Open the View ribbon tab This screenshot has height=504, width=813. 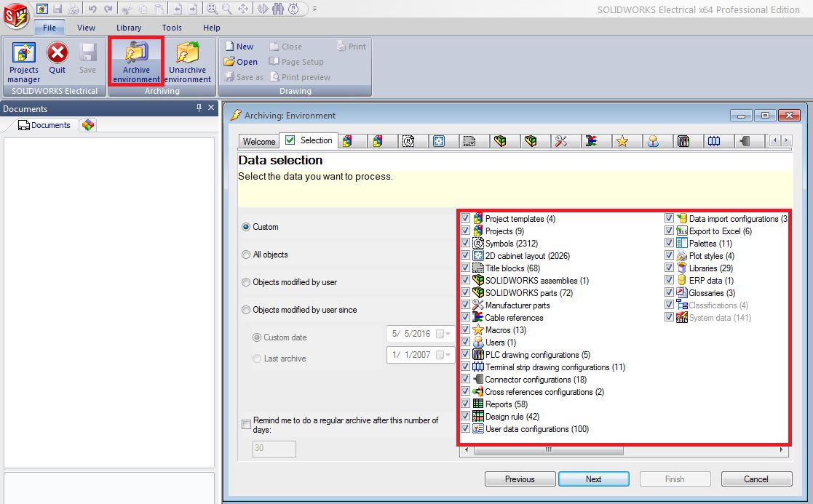click(x=86, y=28)
